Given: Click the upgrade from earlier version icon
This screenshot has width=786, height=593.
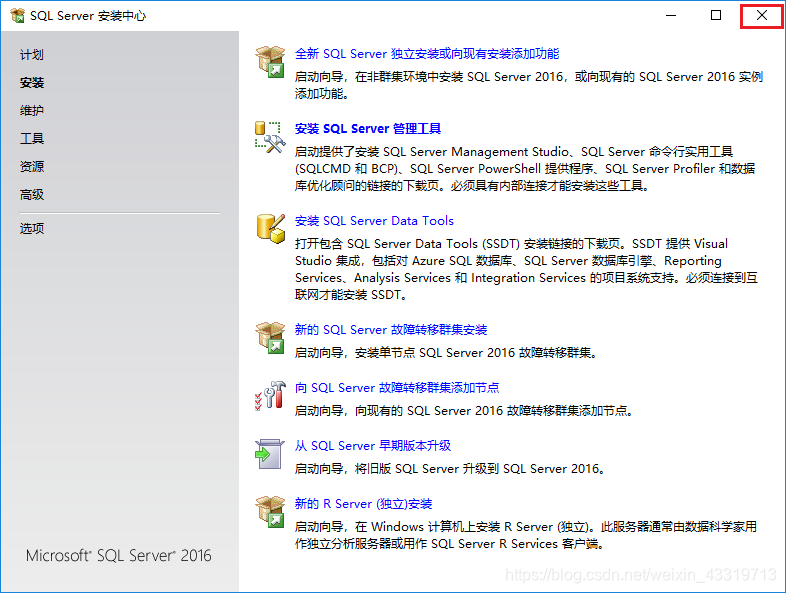Looking at the screenshot, I should click(x=269, y=454).
